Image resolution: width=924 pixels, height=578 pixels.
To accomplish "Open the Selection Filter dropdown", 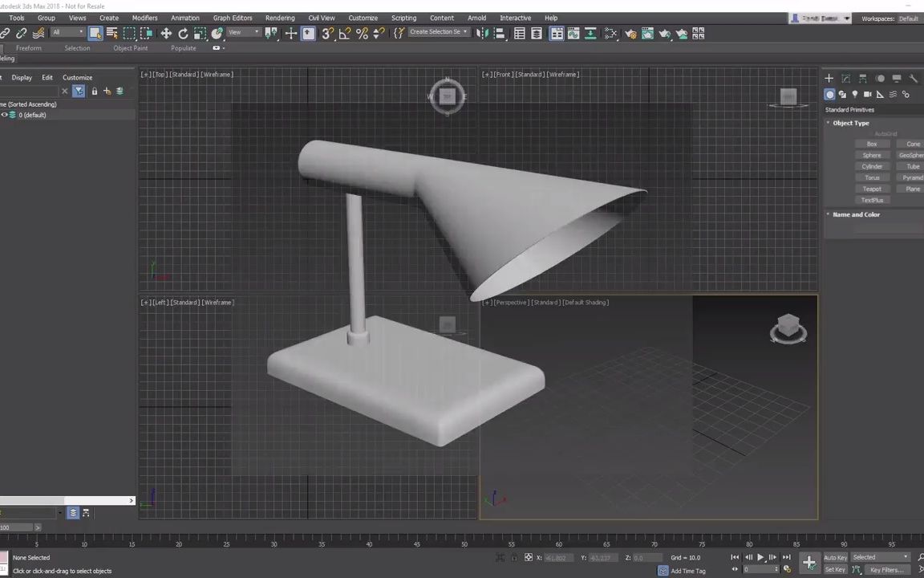I will click(x=67, y=33).
